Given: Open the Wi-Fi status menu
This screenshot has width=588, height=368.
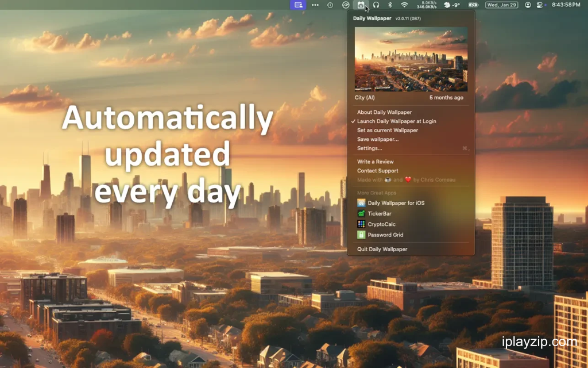Looking at the screenshot, I should [x=404, y=5].
